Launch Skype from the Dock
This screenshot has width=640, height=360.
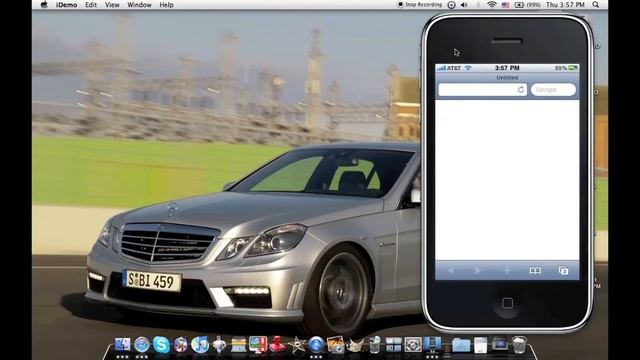coord(161,345)
